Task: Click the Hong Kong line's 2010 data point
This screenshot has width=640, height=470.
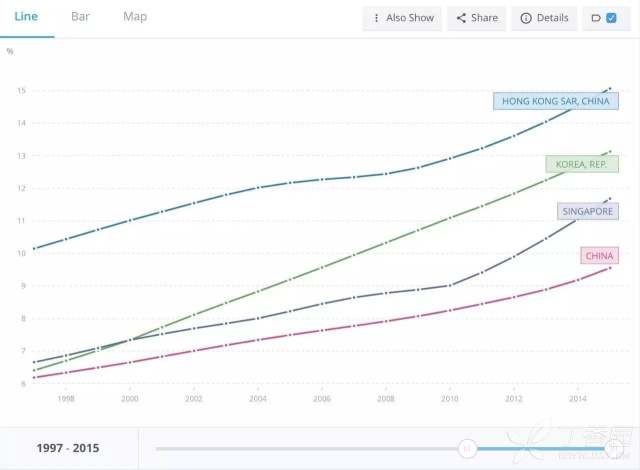Action: pos(449,158)
